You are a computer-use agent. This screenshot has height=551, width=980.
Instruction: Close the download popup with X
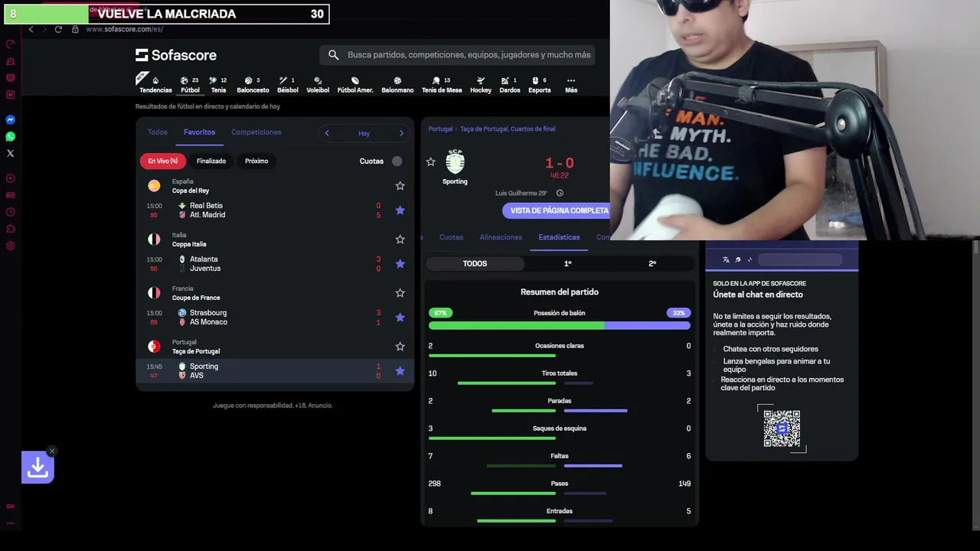[x=51, y=451]
